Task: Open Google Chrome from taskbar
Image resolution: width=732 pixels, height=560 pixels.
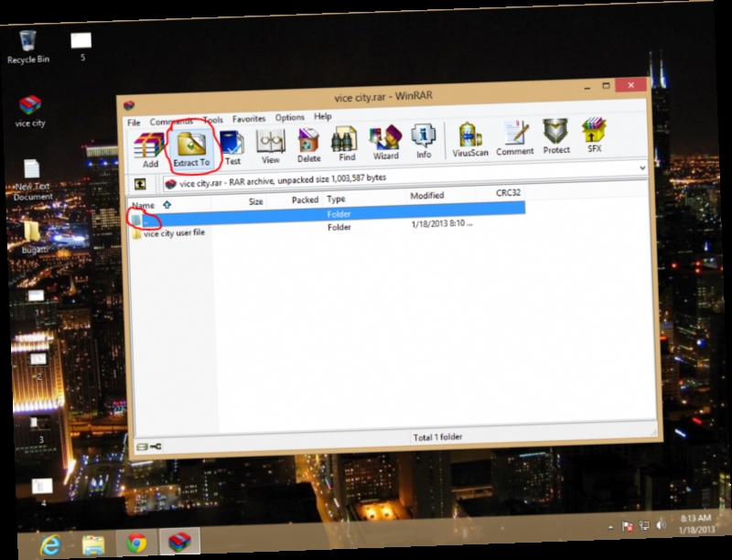Action: point(136,543)
